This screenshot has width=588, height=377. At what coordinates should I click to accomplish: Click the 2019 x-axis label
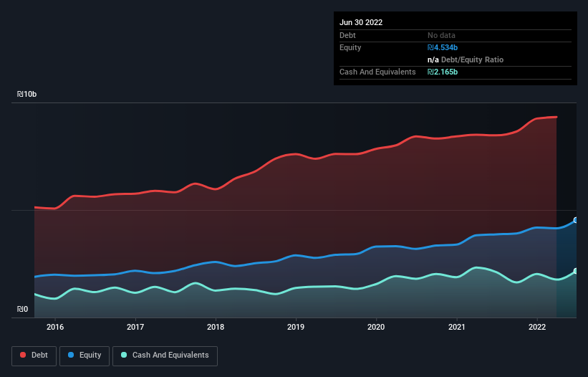click(x=296, y=327)
